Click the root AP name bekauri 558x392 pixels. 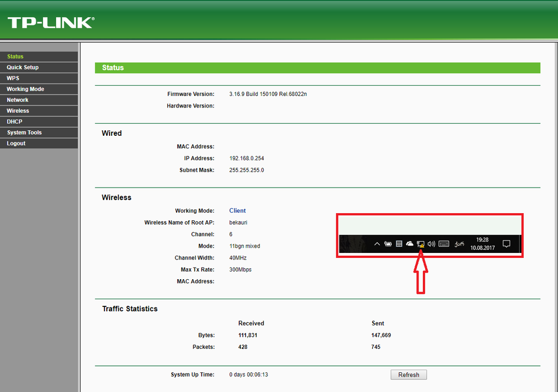click(x=238, y=222)
